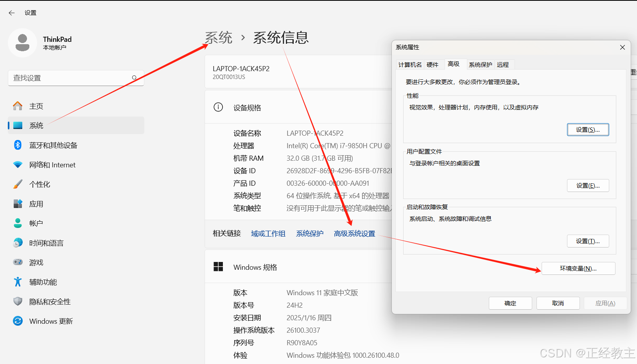Open the ThinkPad account avatar

(22, 43)
